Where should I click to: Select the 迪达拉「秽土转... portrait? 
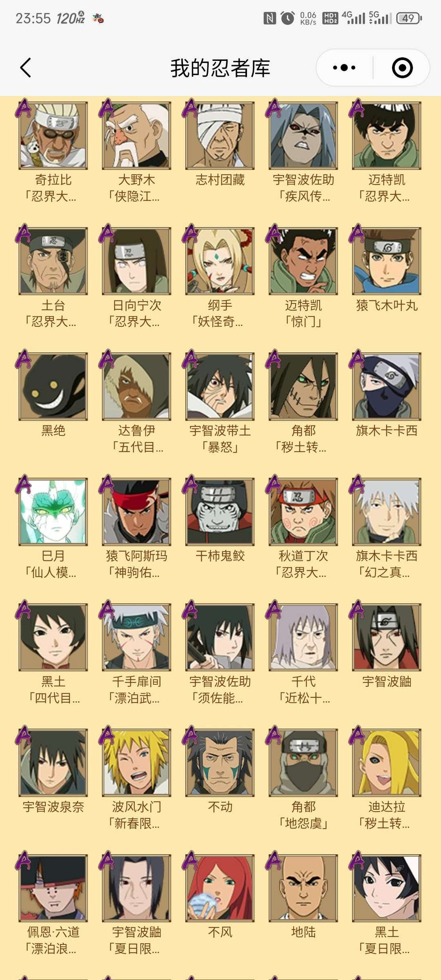click(386, 762)
